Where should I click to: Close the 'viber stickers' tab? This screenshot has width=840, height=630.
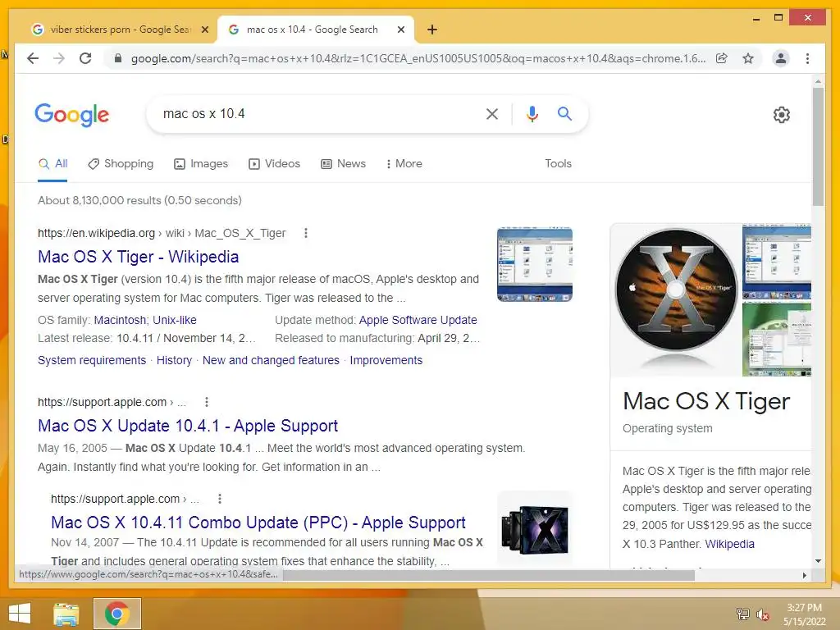(x=204, y=30)
